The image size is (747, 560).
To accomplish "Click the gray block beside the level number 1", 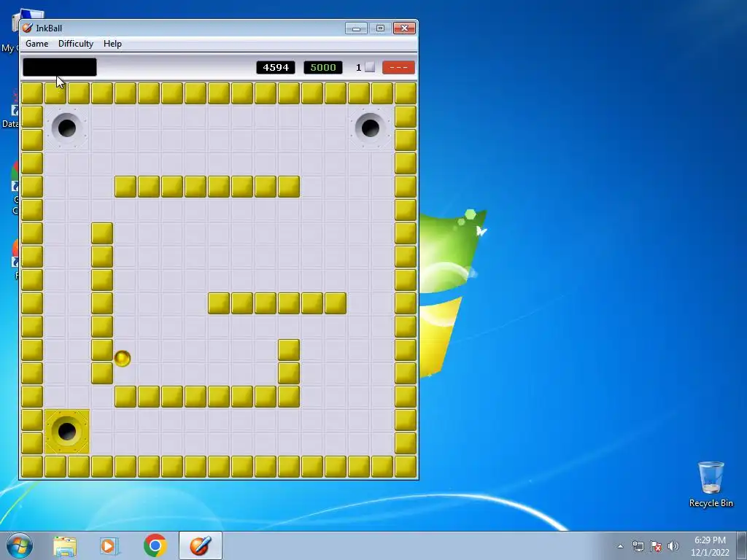I will pos(370,67).
